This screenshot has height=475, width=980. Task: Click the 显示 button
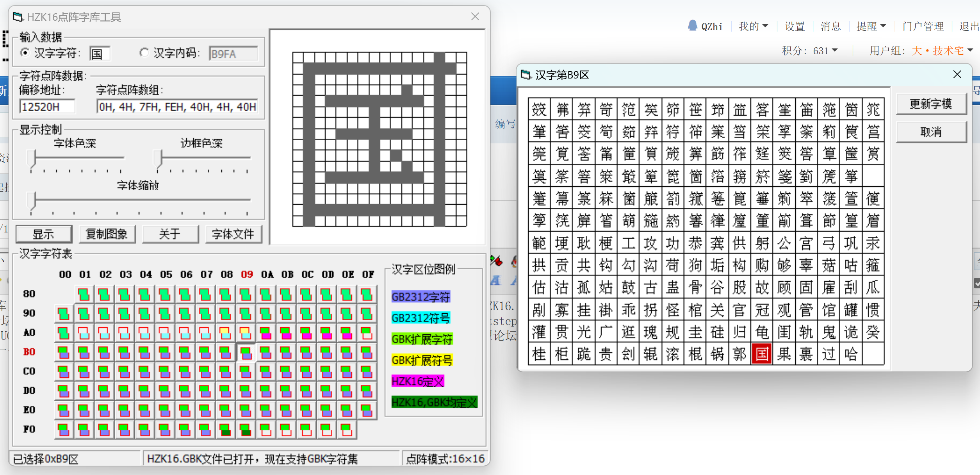click(44, 234)
